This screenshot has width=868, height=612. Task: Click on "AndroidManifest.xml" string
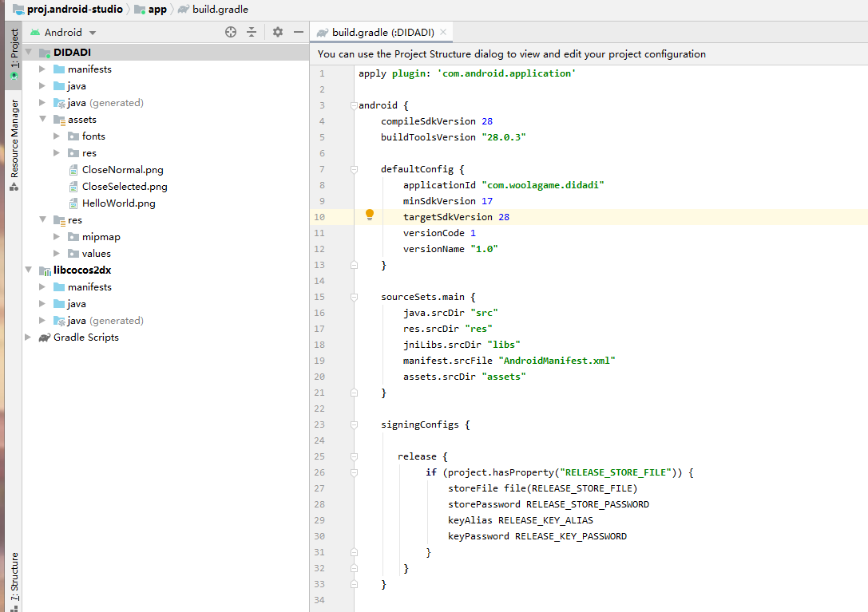point(557,361)
